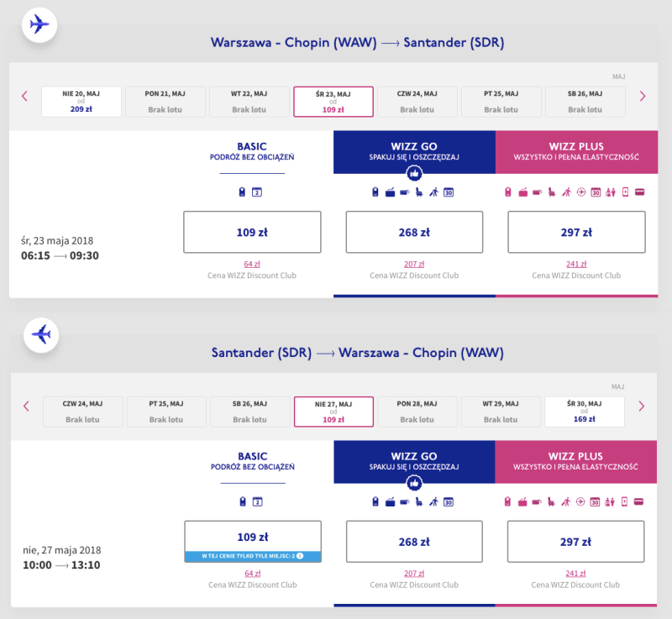Select return date ŚR 30, MAJ 169 zł
The height and width of the screenshot is (619, 672).
point(585,412)
